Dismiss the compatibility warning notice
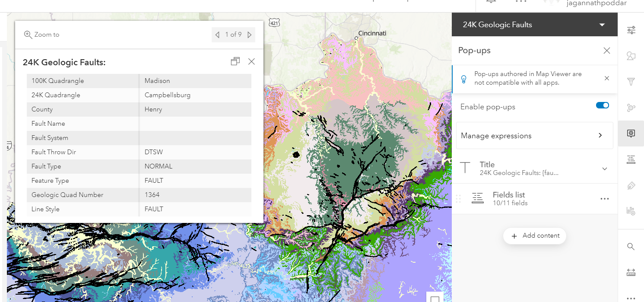The height and width of the screenshot is (302, 644). coord(606,79)
